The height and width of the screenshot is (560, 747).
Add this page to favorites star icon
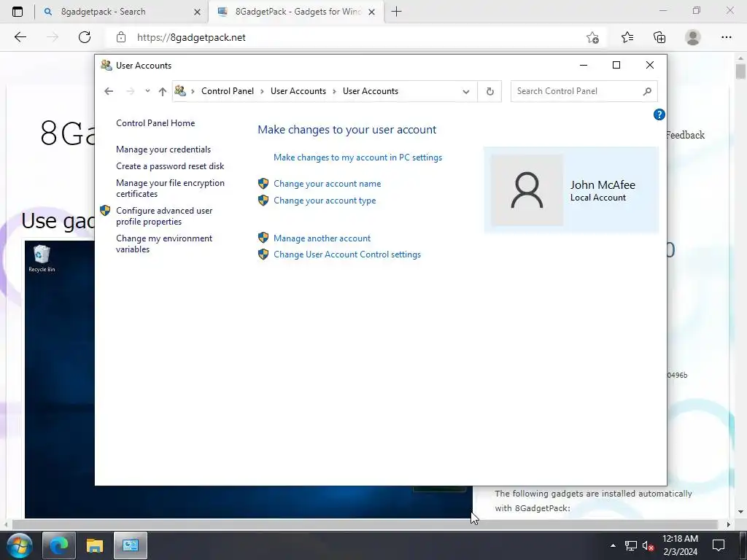pos(592,37)
